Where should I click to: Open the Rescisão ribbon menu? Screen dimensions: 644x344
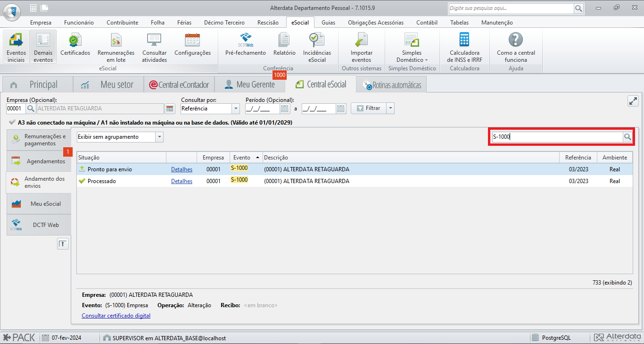pyautogui.click(x=268, y=23)
